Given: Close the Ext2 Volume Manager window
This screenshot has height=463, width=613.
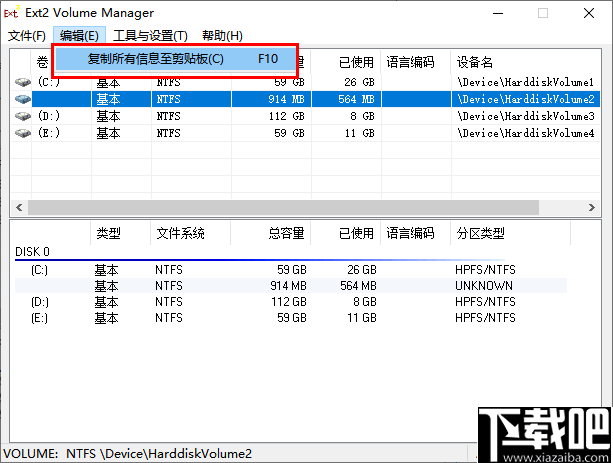Looking at the screenshot, I should tap(589, 13).
